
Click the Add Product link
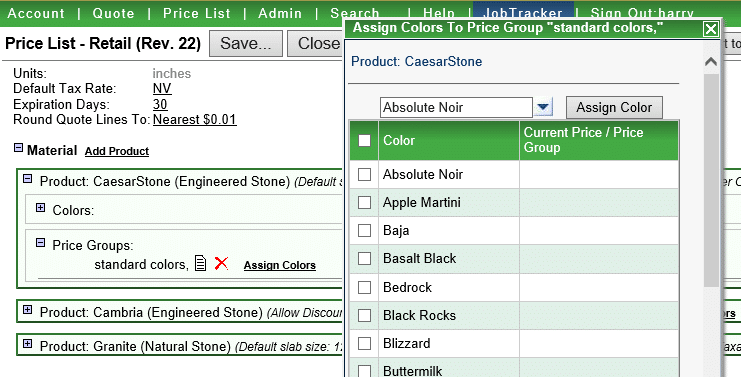(x=117, y=151)
